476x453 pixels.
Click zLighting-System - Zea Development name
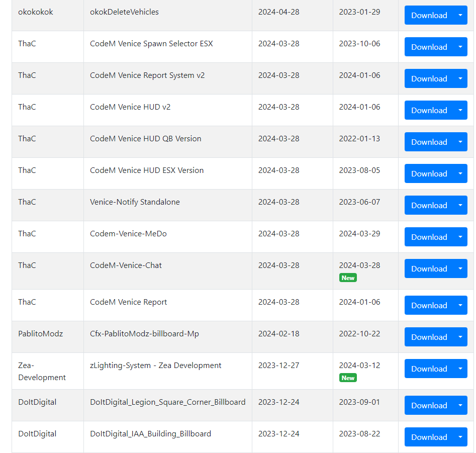click(155, 365)
